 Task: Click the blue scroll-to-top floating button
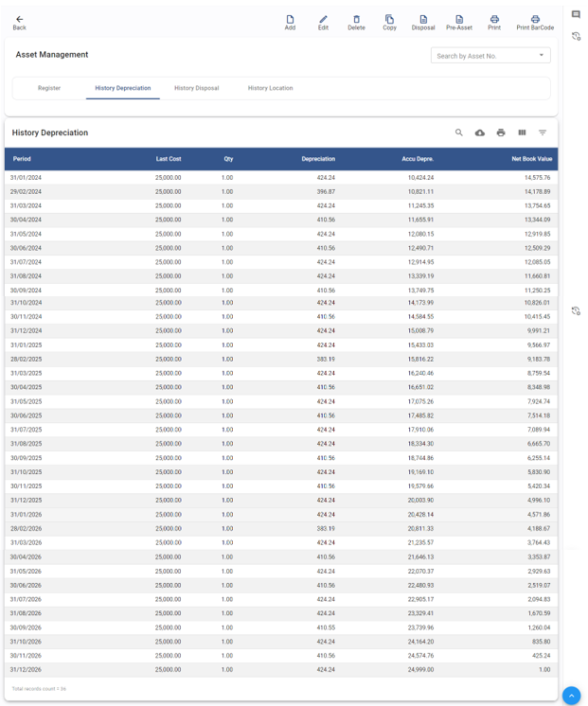pos(571,696)
